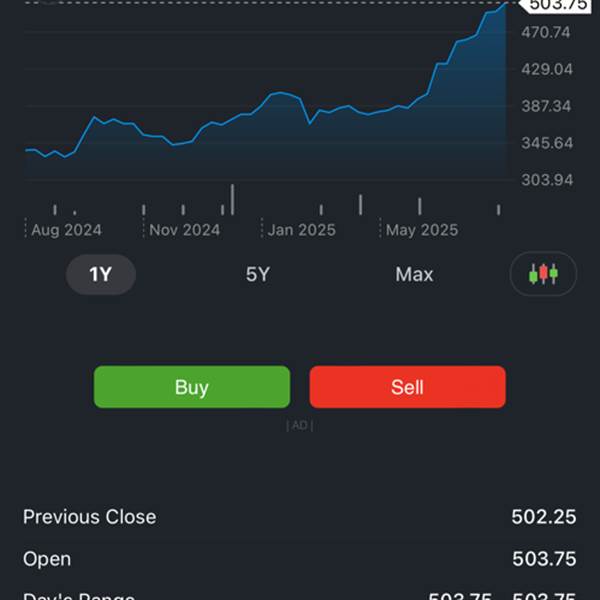Click the May 2025 axis label
Screen dimensions: 600x600
click(422, 230)
